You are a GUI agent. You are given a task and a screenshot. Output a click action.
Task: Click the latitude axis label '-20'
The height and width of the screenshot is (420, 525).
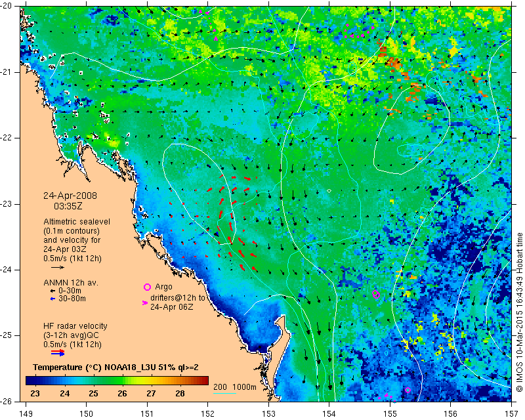[x=6, y=6]
